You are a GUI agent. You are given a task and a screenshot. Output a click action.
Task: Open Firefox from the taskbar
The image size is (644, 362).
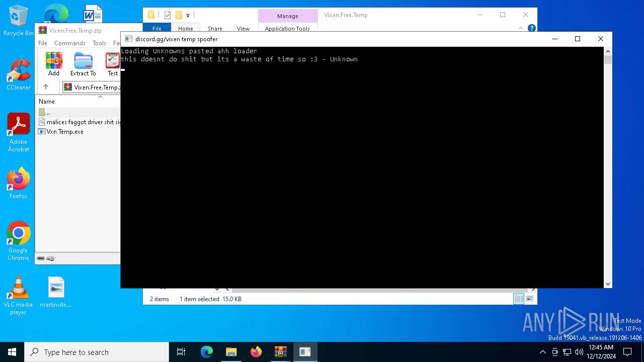256,352
